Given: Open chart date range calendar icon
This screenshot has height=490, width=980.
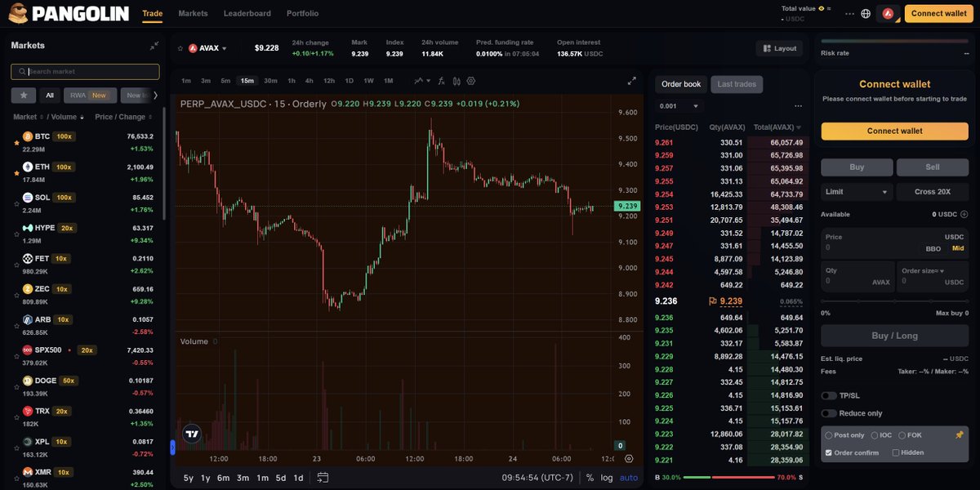Looking at the screenshot, I should (323, 478).
